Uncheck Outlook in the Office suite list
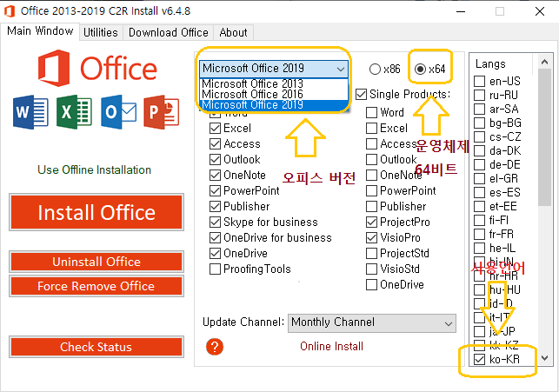Viewport: 559px width, 392px height. pyautogui.click(x=215, y=160)
